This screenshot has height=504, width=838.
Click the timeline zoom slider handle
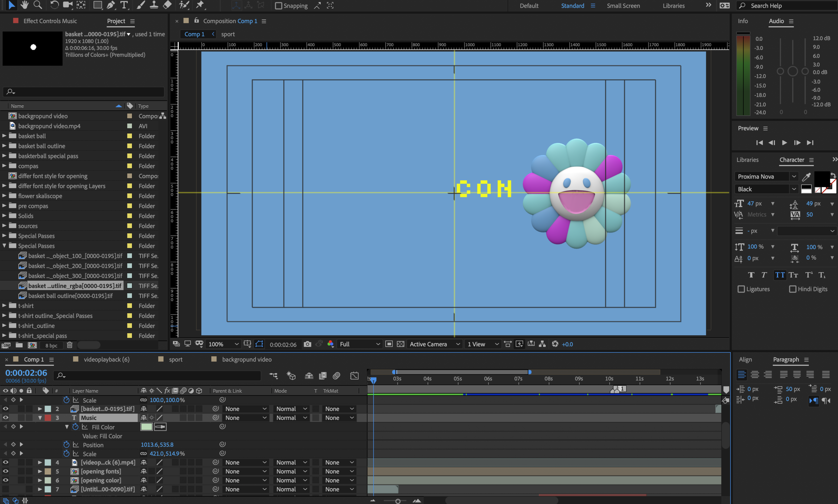[398, 501]
